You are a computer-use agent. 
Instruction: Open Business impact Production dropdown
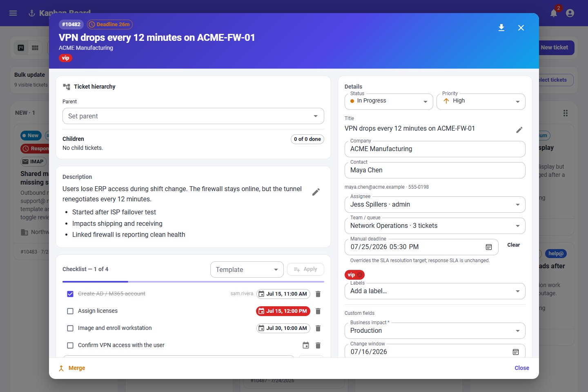tap(435, 331)
